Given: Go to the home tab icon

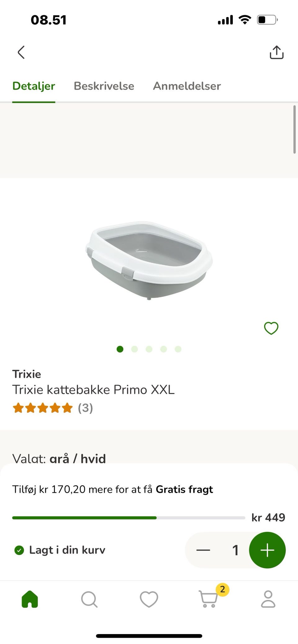Looking at the screenshot, I should (30, 599).
